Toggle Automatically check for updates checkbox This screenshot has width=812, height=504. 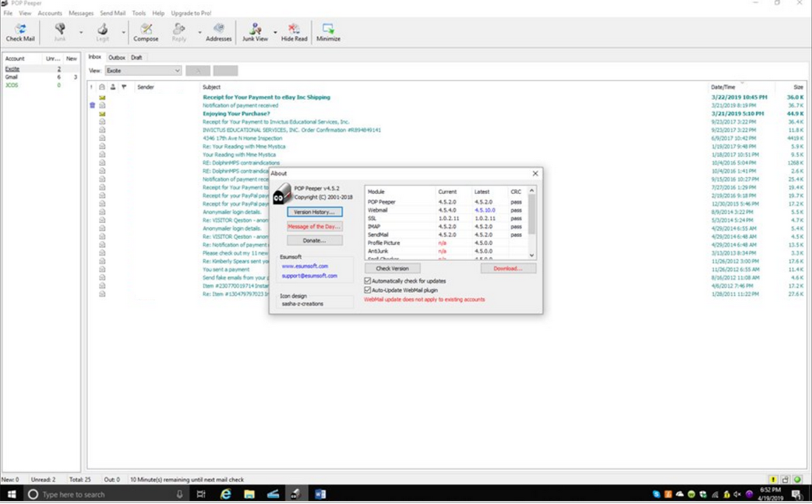click(368, 281)
